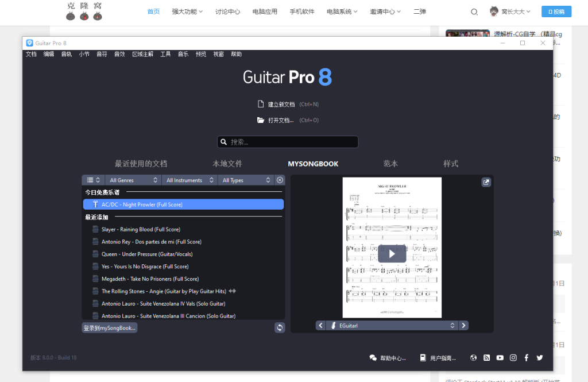The height and width of the screenshot is (382, 588).
Task: Click 首页 in the website navigation
Action: coord(153,11)
